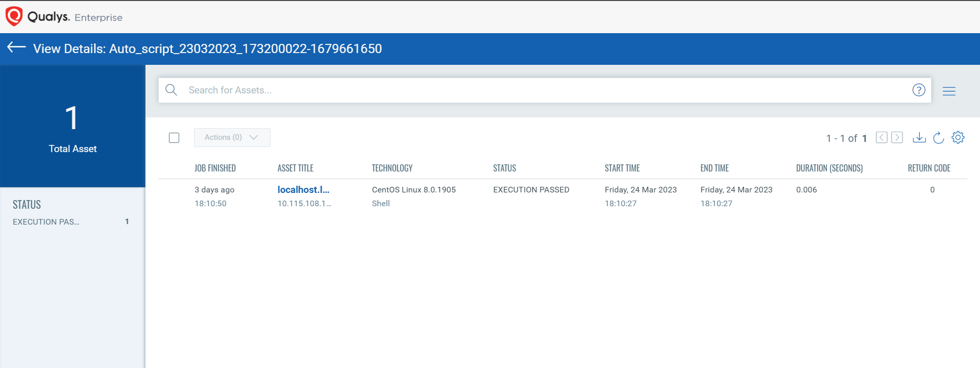This screenshot has width=980, height=368.
Task: Sort by JOB FINISHED column
Action: click(x=215, y=168)
